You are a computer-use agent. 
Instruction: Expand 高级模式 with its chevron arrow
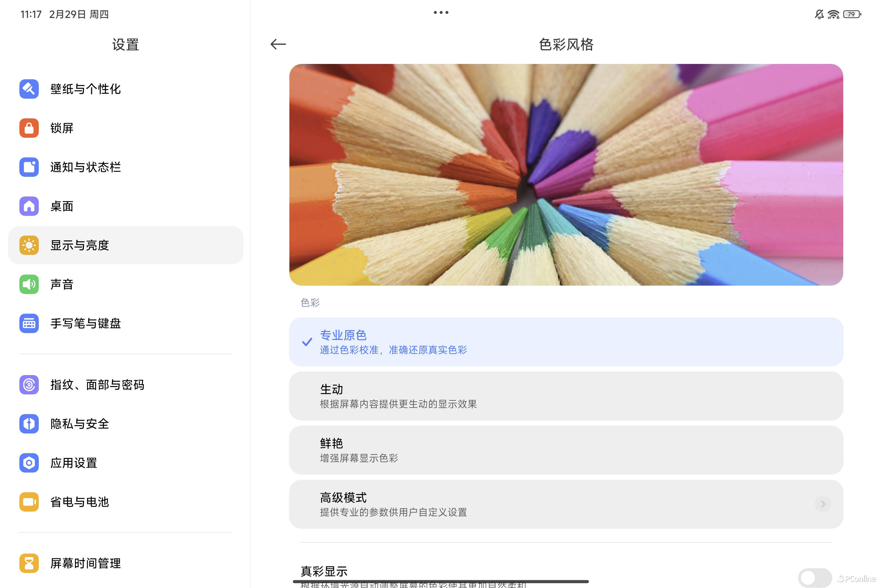[x=823, y=504]
